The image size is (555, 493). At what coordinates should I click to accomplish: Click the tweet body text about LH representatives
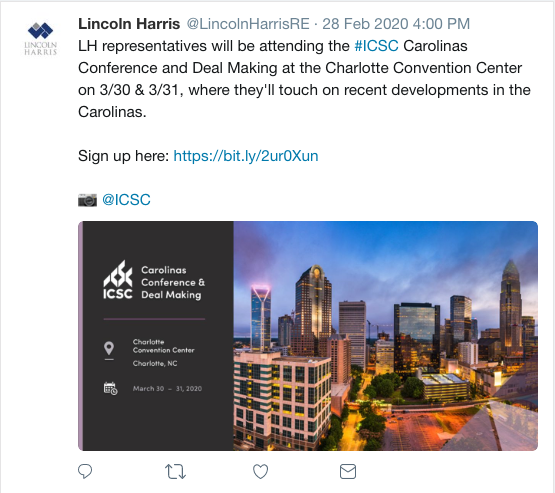tap(304, 79)
